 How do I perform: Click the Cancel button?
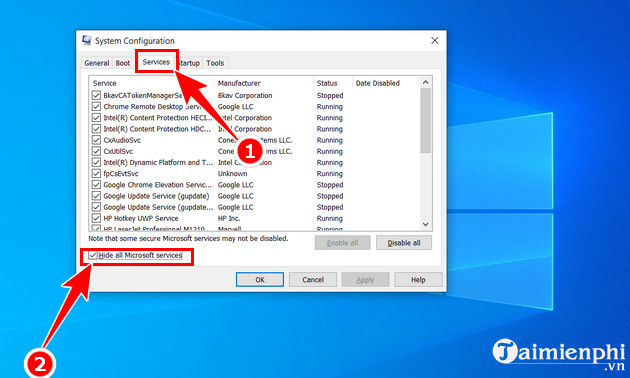click(313, 280)
